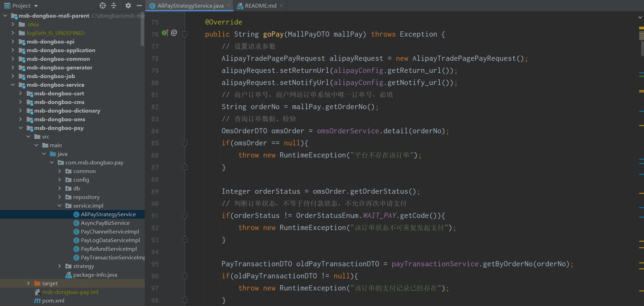Click the fold end marker at line 87
Screen dimensions: 644x306
pyautogui.click(x=185, y=167)
